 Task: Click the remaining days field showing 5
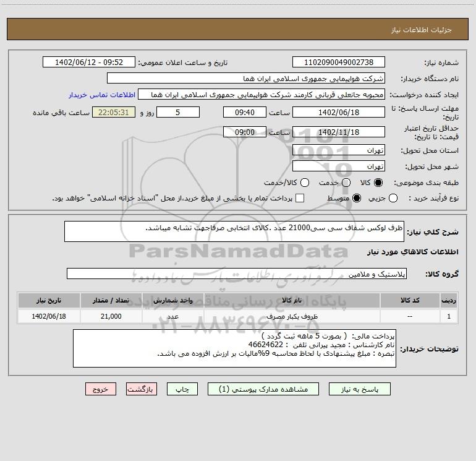[178, 112]
